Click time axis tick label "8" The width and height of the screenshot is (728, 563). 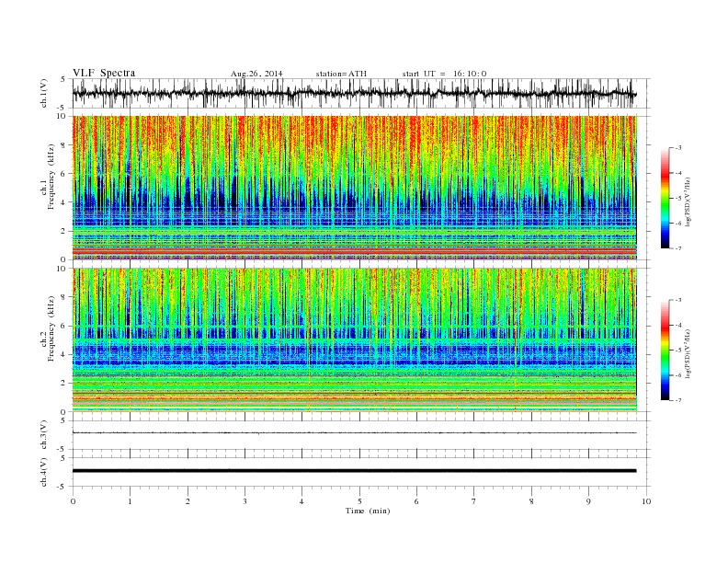[x=531, y=501]
